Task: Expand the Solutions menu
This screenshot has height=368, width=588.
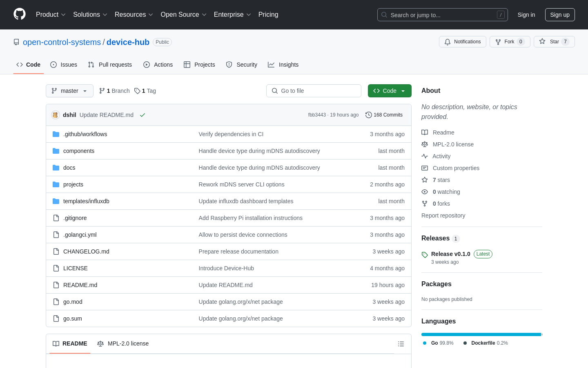Action: tap(90, 15)
